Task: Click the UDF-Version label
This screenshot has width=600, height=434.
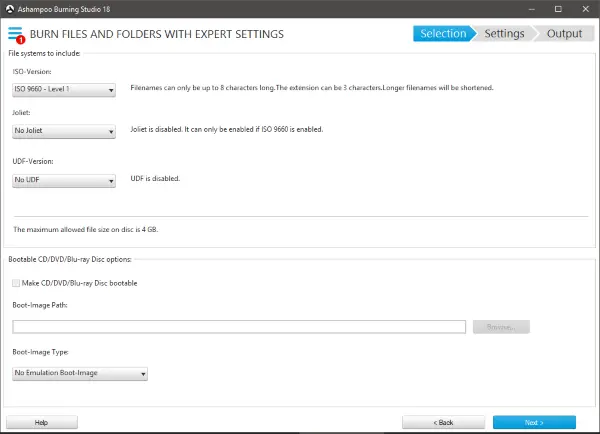Action: tap(33, 161)
